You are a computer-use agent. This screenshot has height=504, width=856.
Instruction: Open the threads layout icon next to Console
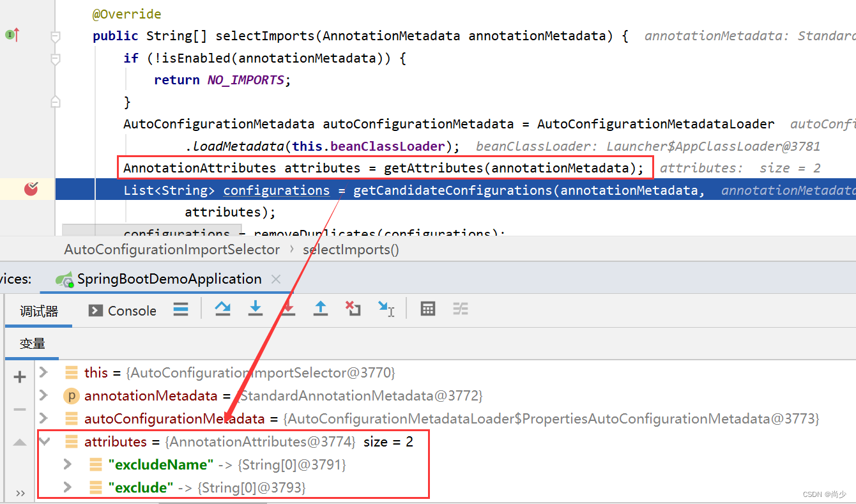pos(181,310)
